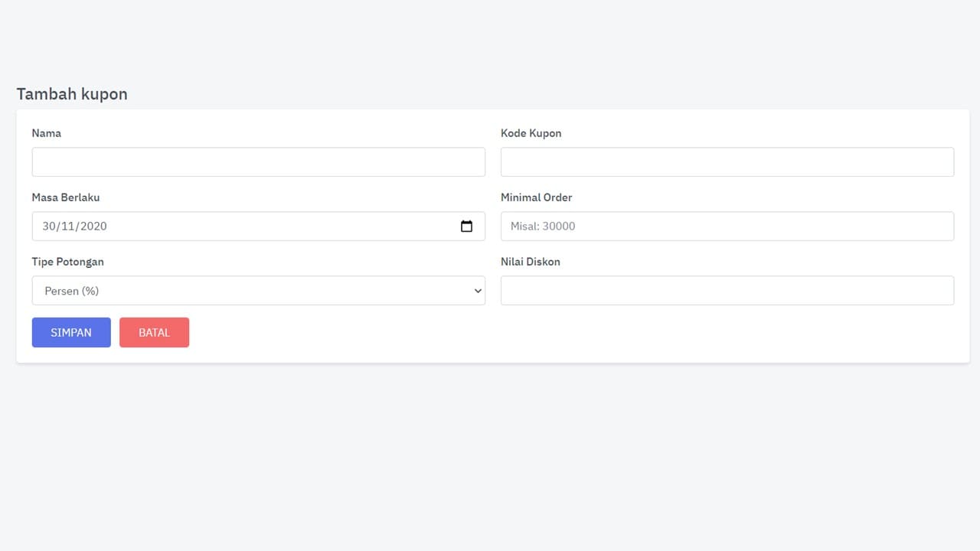Click the Minimal Order field with Misal: 30000
980x551 pixels.
(727, 227)
